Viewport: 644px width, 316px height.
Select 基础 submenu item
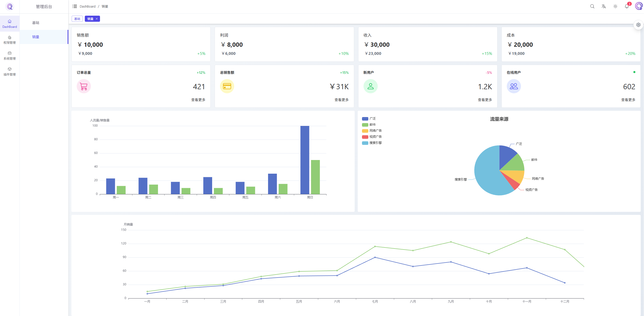(x=36, y=23)
